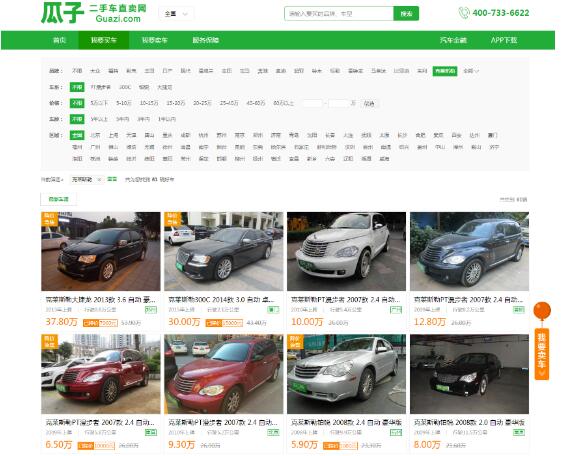
Task: Open the APP下载 navigation link
Action: point(504,40)
